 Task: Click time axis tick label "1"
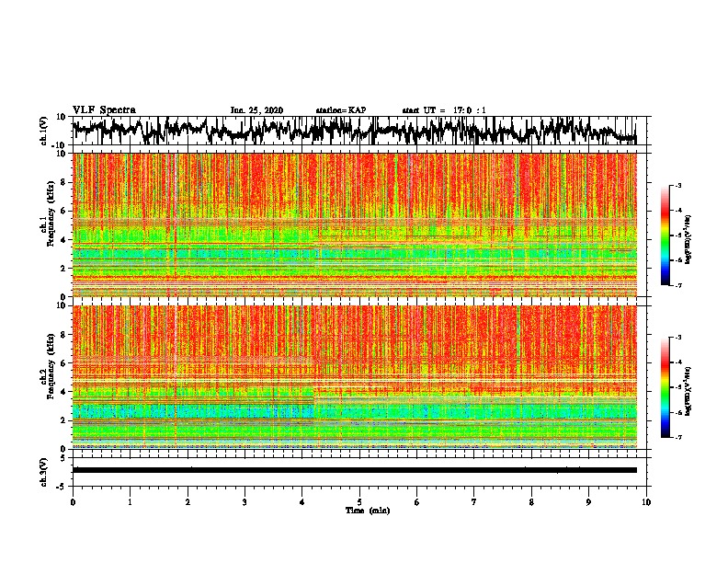(x=130, y=502)
